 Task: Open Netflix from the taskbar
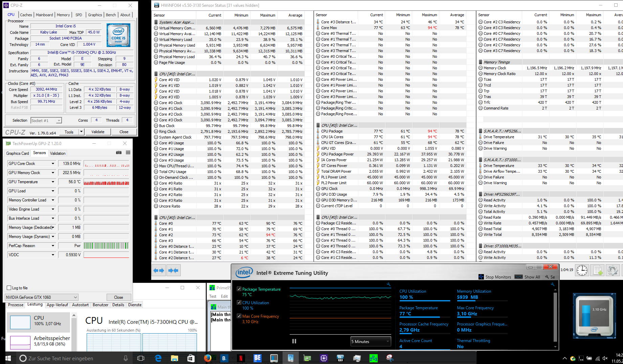(241, 358)
